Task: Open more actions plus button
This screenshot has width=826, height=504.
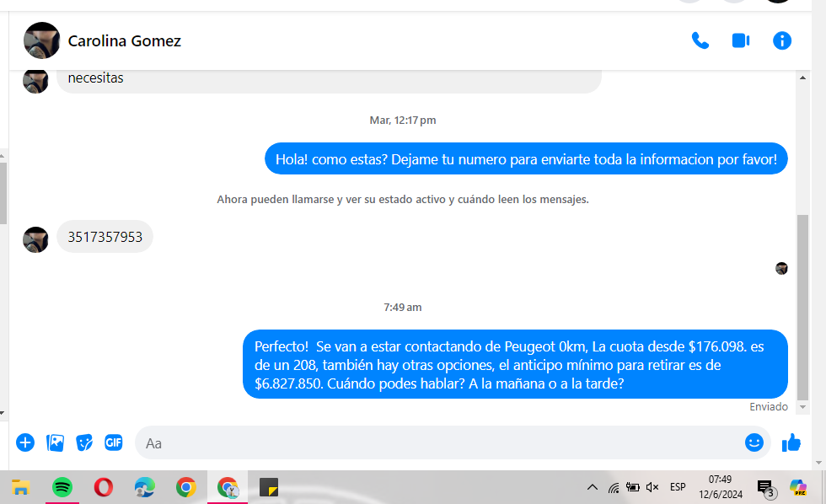Action: (x=25, y=443)
